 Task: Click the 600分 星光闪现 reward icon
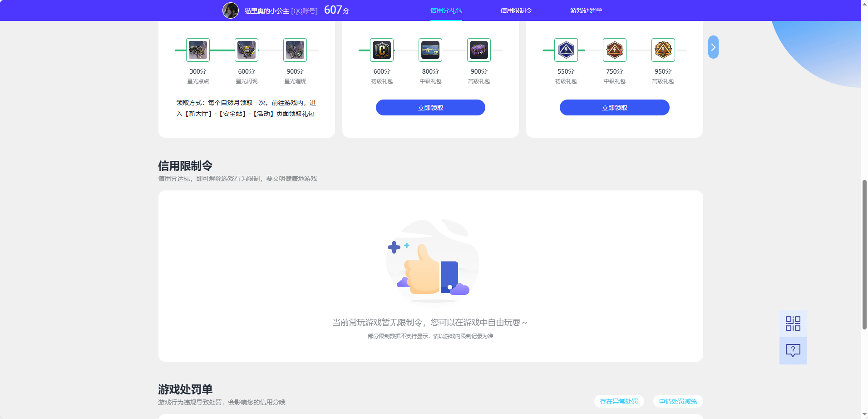[247, 50]
